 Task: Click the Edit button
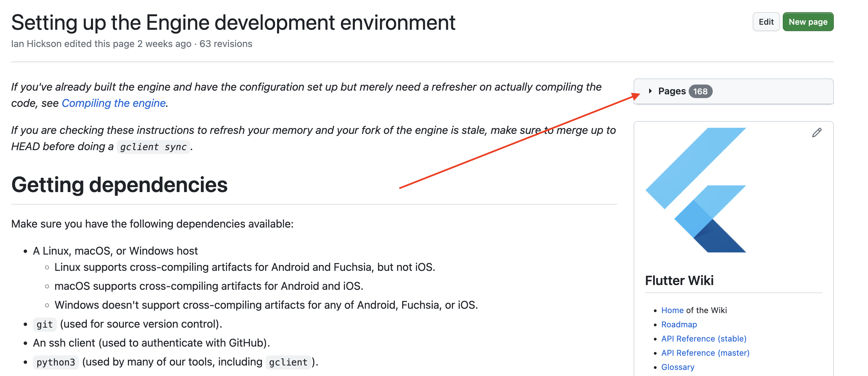(x=766, y=21)
